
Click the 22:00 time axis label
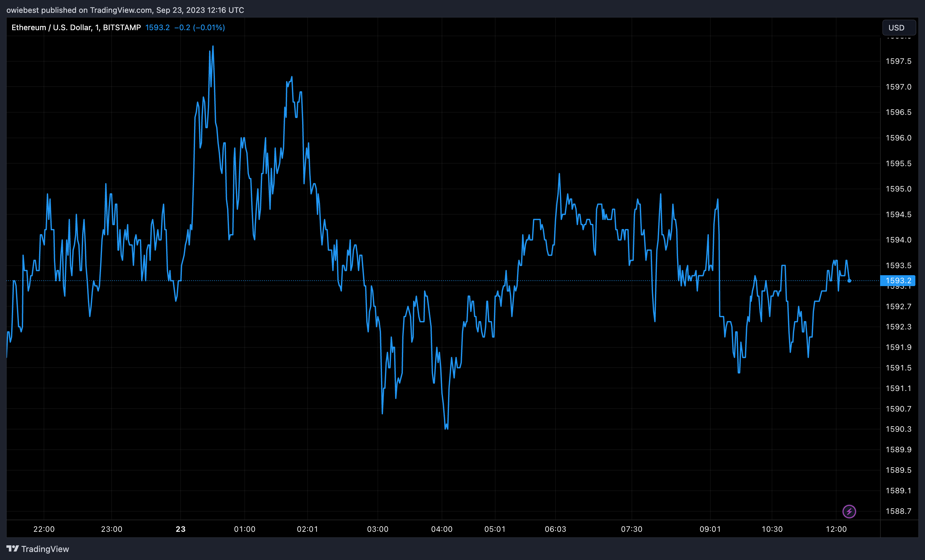[x=44, y=529]
